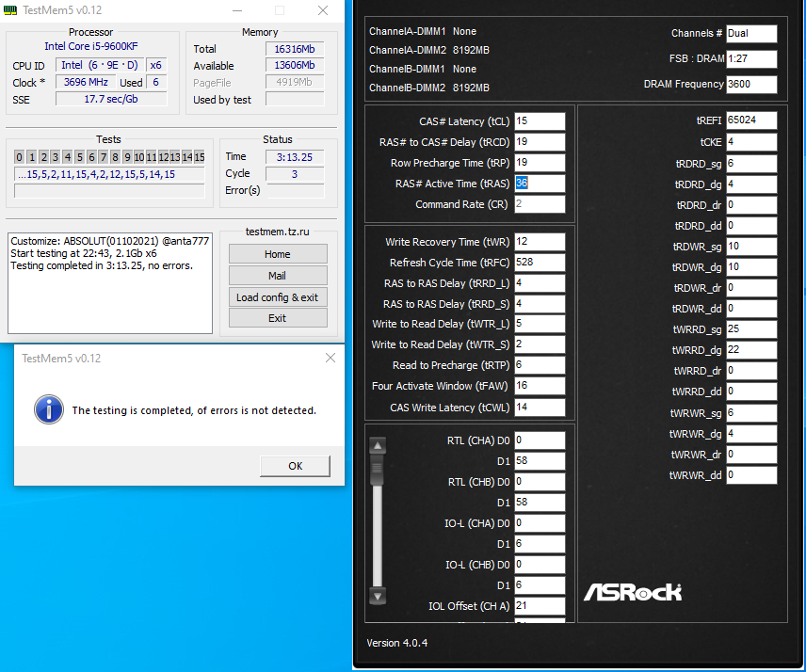Viewport: 806px width, 672px height.
Task: Click the ASRock logo
Action: tap(633, 592)
